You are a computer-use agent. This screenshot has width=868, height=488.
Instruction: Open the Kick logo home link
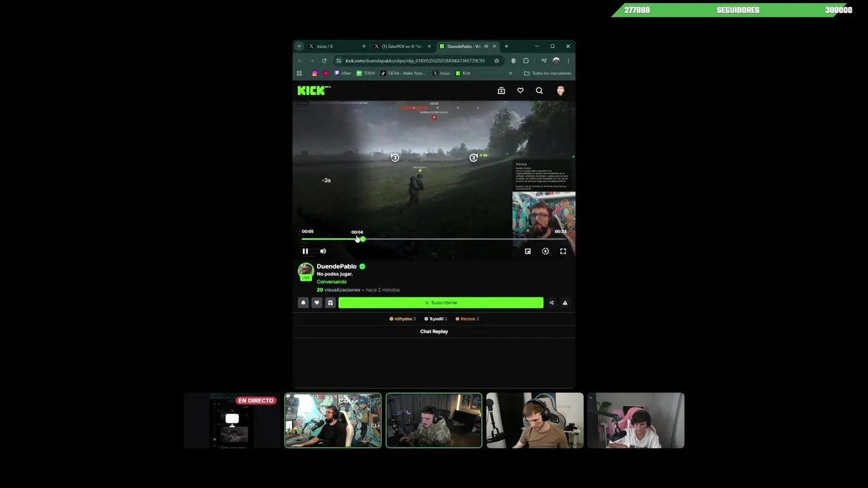(313, 90)
